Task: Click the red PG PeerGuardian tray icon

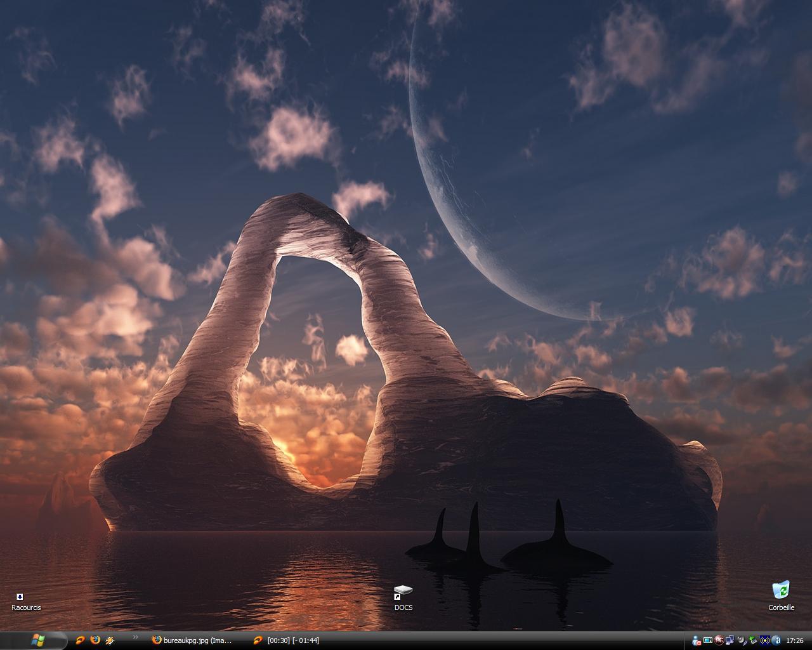Action: 719,640
